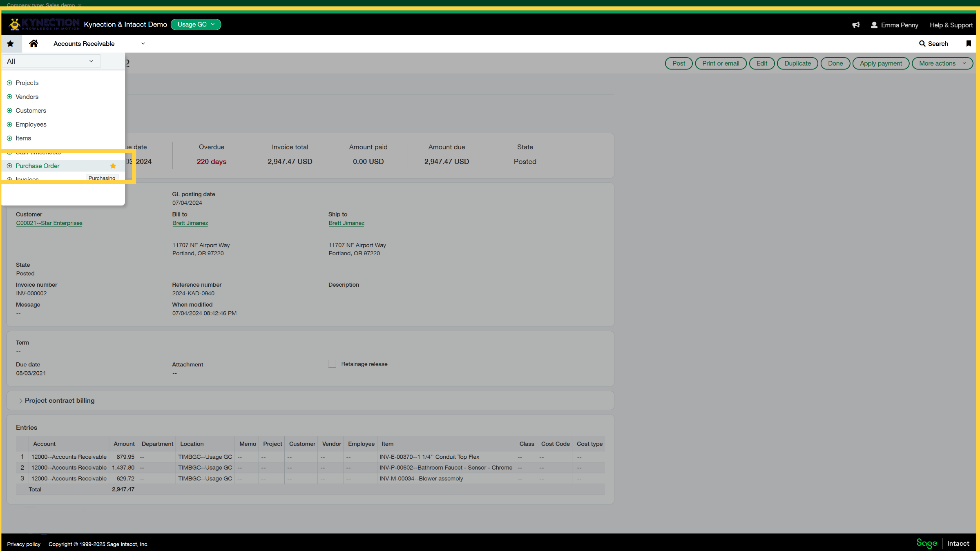Click the Print or email button
980x551 pixels.
[x=721, y=63]
